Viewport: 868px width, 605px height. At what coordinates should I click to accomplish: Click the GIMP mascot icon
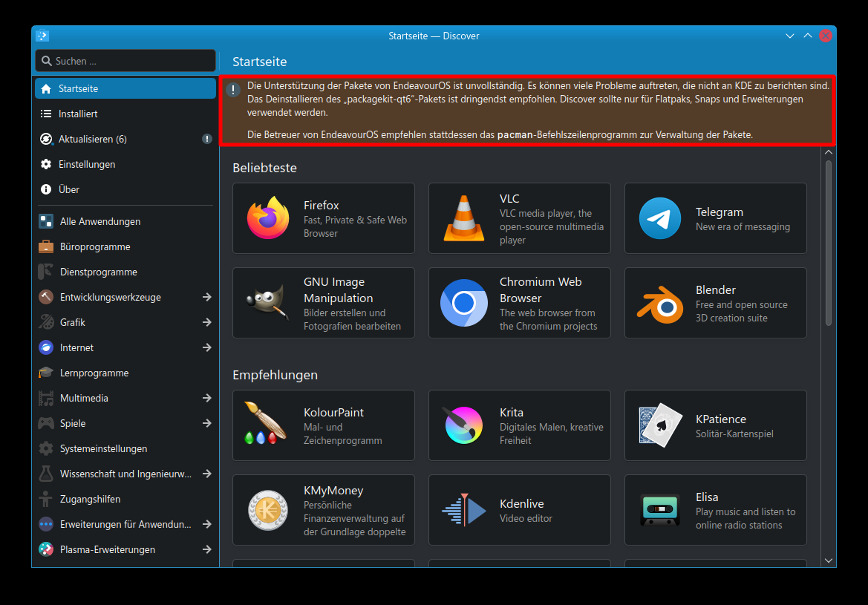(268, 303)
